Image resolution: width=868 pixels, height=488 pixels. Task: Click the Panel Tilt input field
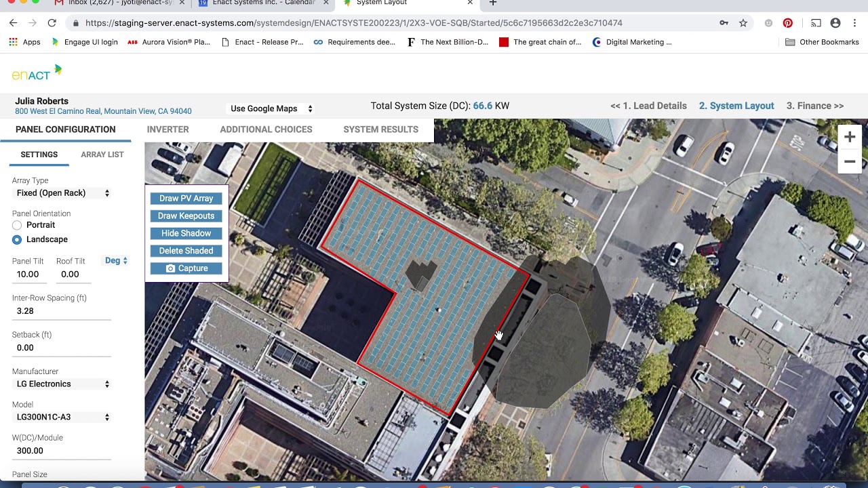pyautogui.click(x=29, y=274)
